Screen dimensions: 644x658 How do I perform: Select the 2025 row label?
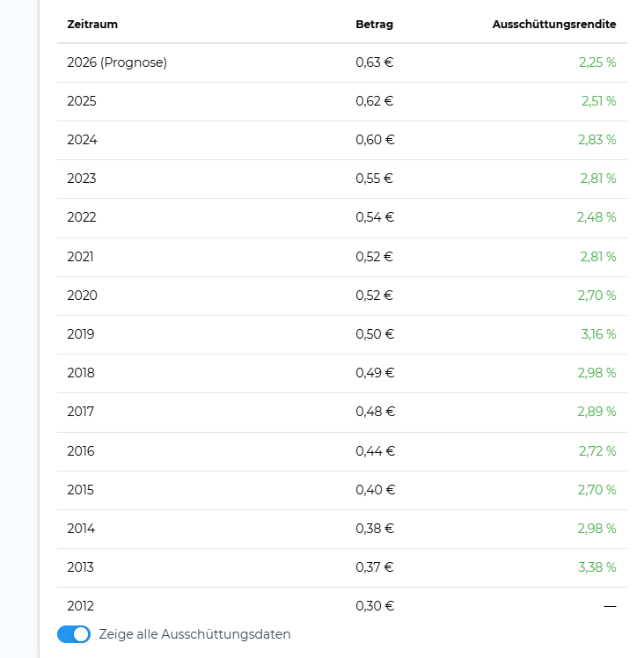pos(82,101)
